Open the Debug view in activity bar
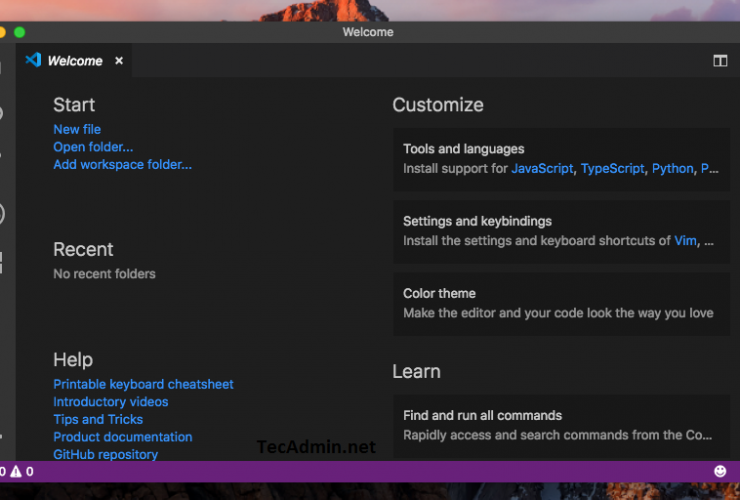The width and height of the screenshot is (740, 500). (x=2, y=213)
